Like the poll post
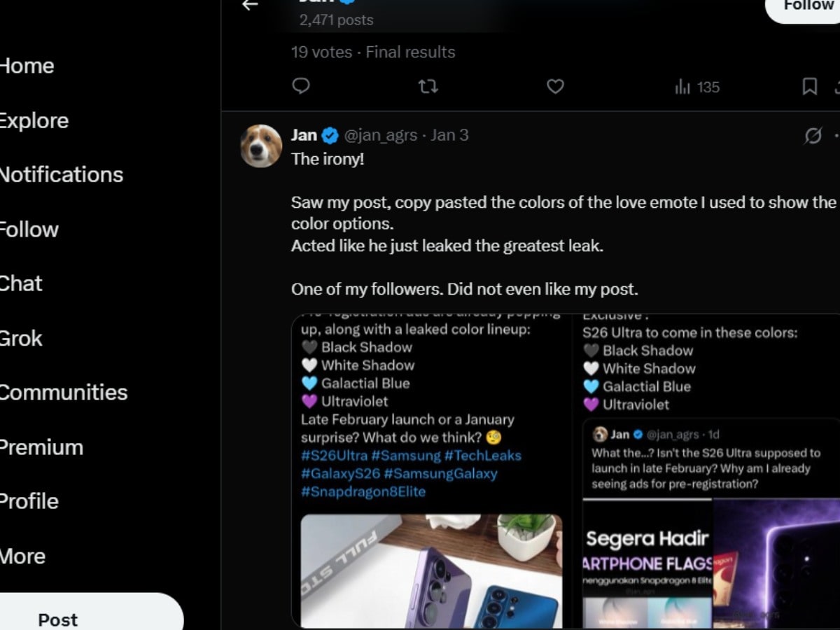The height and width of the screenshot is (630, 840). (x=555, y=86)
